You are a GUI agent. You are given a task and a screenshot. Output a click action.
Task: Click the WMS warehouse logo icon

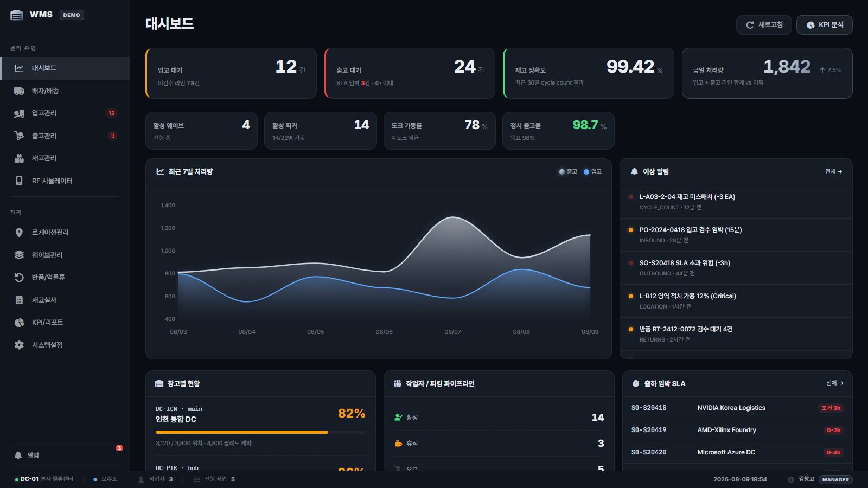click(x=17, y=15)
